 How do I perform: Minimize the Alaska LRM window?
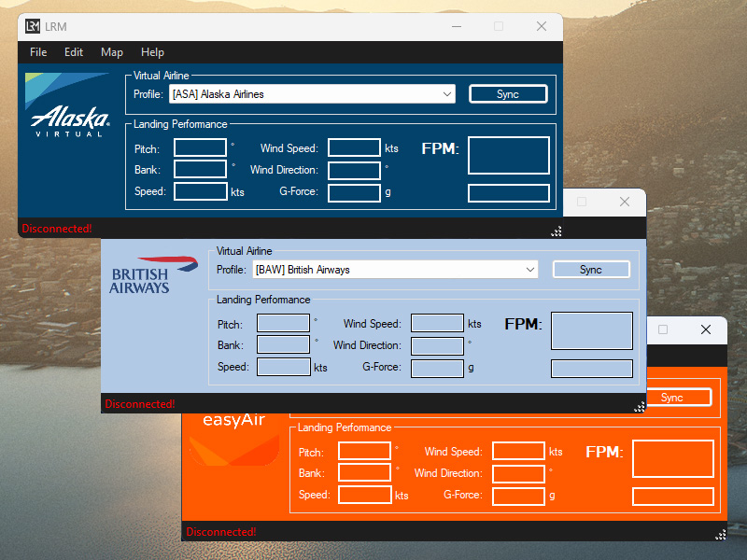tap(457, 26)
